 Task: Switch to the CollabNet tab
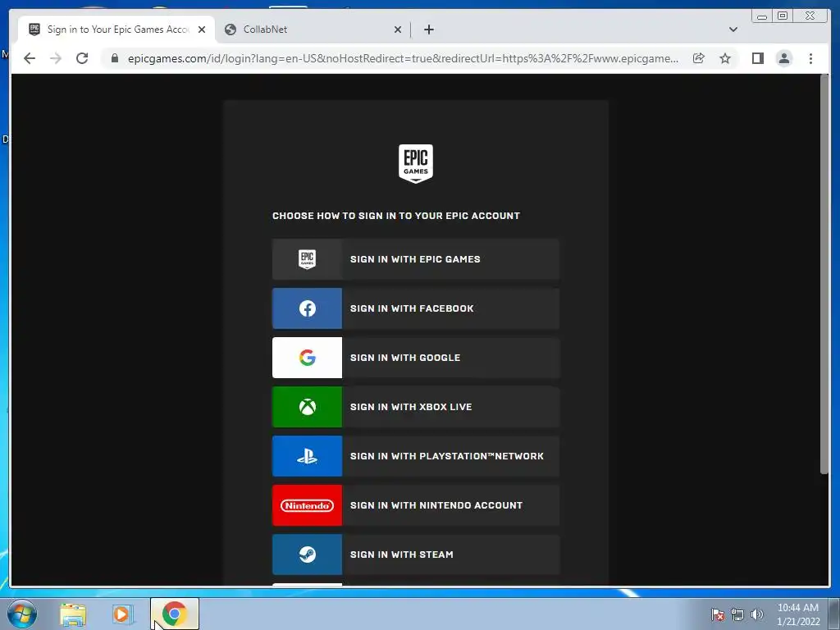[x=313, y=30]
